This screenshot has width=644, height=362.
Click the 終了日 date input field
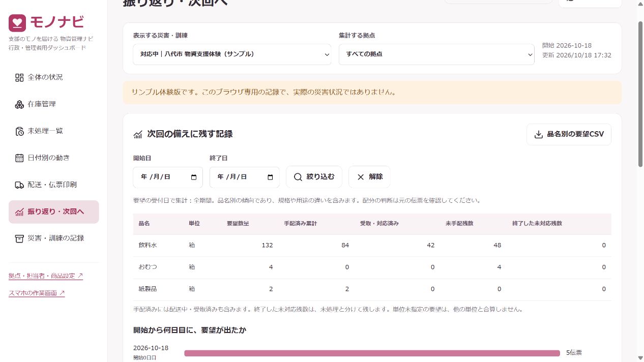pyautogui.click(x=244, y=177)
